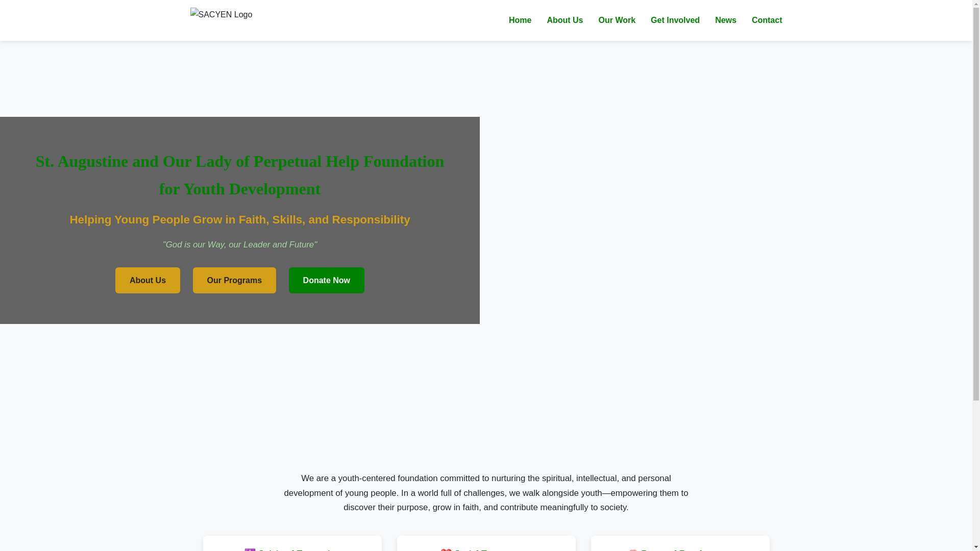Open Our Work menu item
This screenshot has width=980, height=551.
(x=617, y=20)
